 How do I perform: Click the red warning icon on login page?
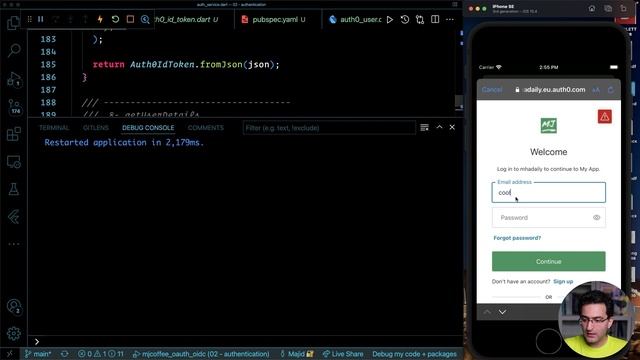pyautogui.click(x=604, y=116)
